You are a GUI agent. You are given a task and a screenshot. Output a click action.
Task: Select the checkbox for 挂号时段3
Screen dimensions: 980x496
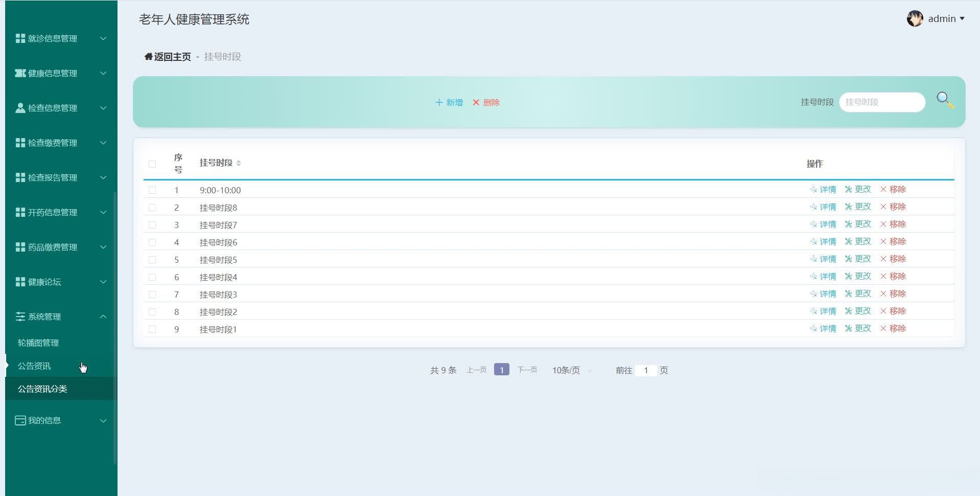tap(152, 295)
